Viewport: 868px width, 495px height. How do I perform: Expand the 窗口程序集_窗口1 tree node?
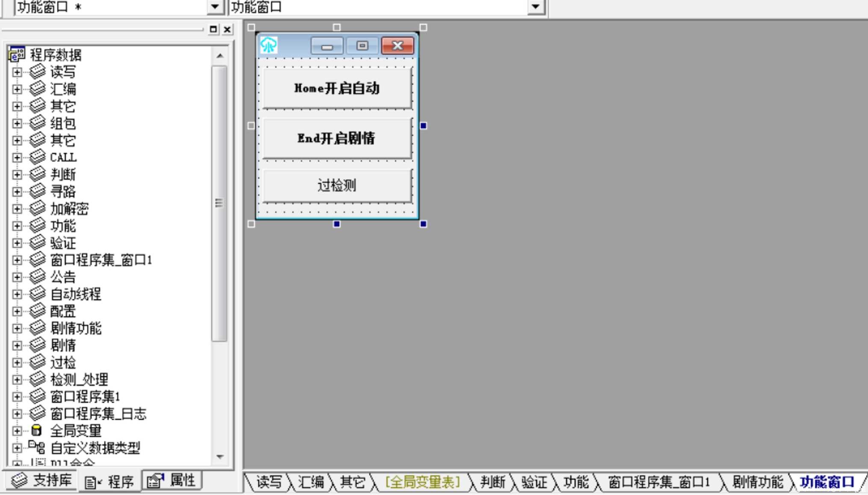click(x=17, y=260)
